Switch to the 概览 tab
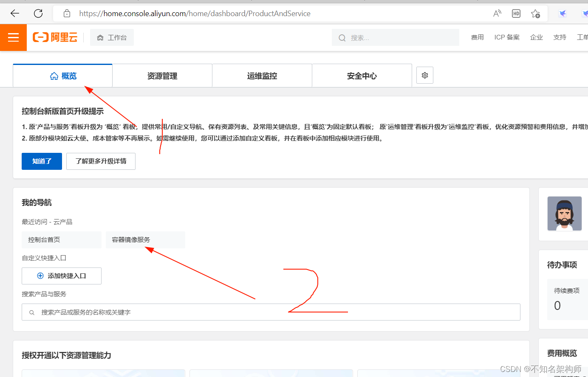Screen dimensions: 588x377 pyautogui.click(x=63, y=76)
